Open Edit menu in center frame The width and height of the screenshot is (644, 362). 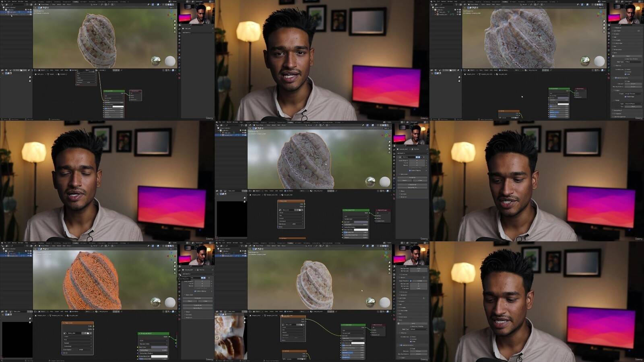pos(224,122)
